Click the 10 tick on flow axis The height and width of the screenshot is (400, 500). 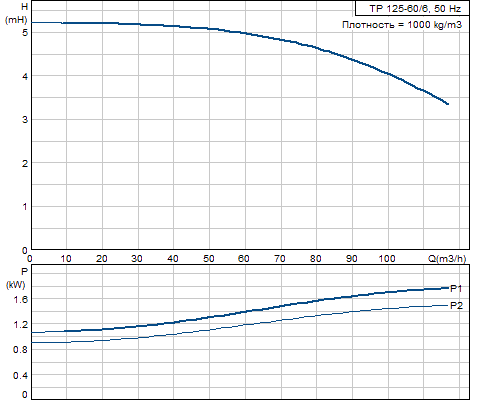click(x=66, y=259)
